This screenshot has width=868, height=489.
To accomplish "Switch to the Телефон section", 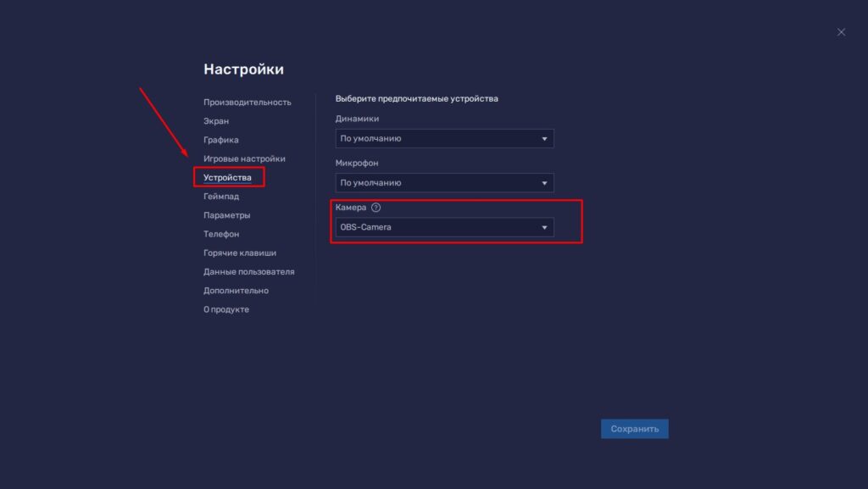I will (221, 234).
